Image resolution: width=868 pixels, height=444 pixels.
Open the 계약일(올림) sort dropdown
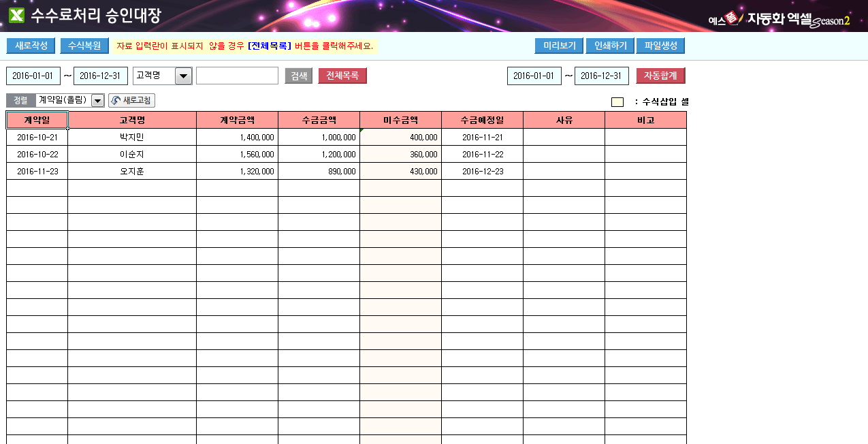pos(97,101)
